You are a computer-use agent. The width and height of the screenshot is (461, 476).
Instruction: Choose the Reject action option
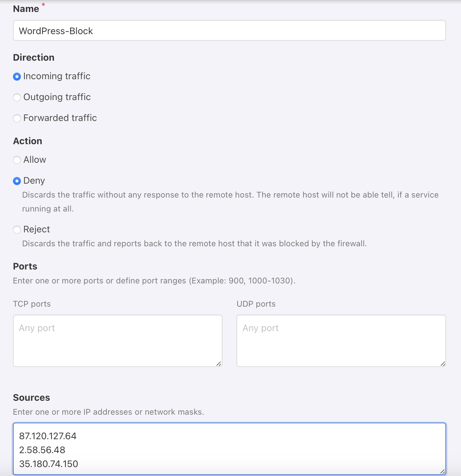click(17, 230)
